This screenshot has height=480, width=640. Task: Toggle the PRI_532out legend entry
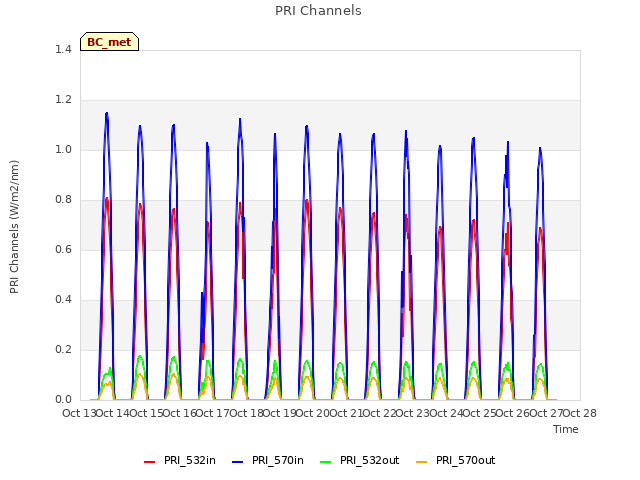(360, 460)
